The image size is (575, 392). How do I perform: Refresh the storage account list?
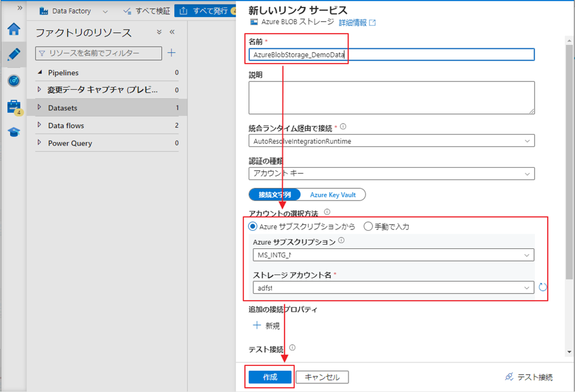pyautogui.click(x=543, y=287)
